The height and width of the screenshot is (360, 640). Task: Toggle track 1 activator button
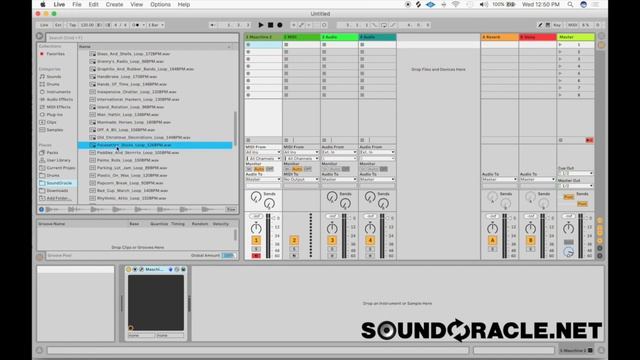tap(256, 240)
